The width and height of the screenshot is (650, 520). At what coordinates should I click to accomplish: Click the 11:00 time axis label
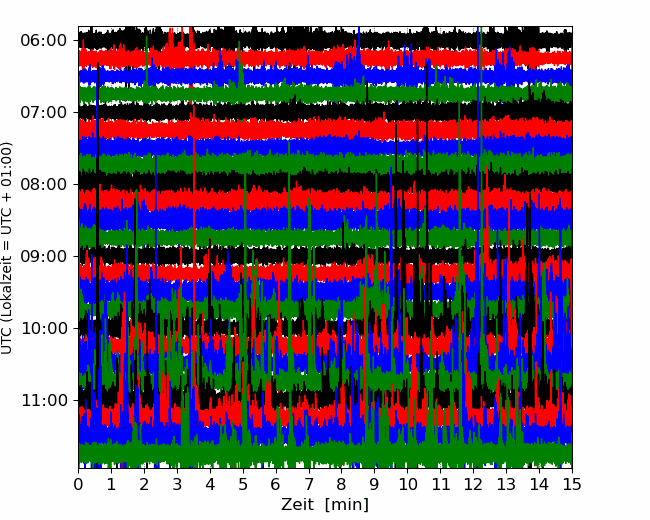pos(44,401)
